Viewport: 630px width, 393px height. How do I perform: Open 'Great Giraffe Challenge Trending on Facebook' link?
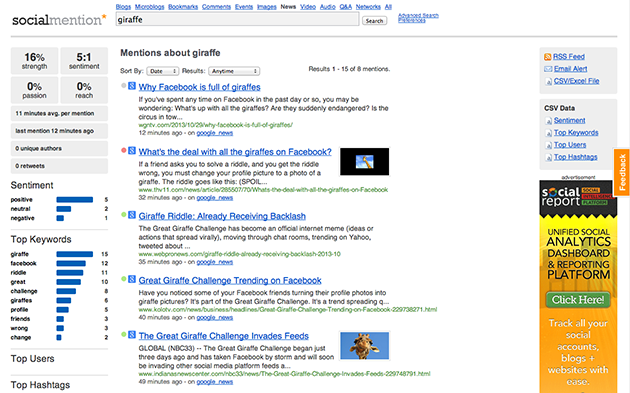point(230,280)
